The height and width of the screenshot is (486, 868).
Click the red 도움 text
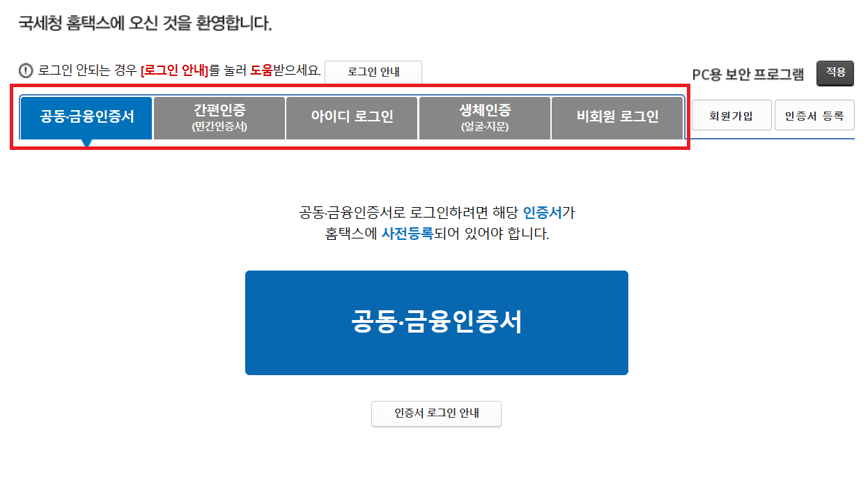261,70
